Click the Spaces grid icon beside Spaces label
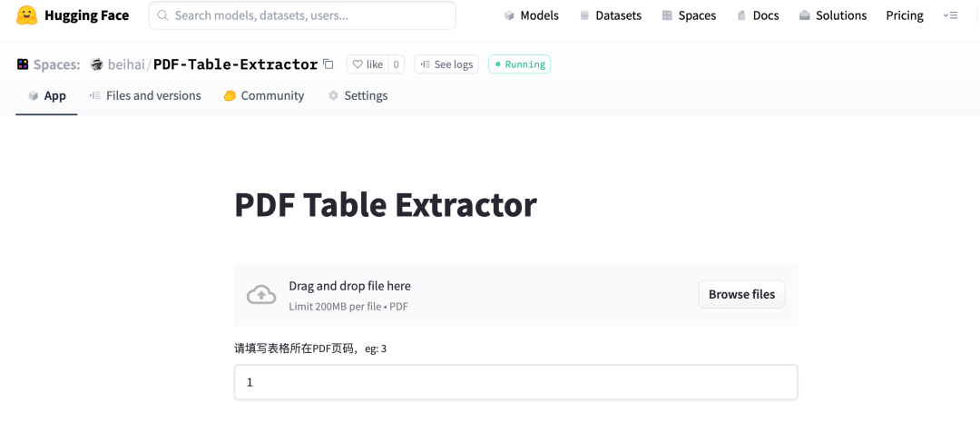Screen dimensions: 980x432 (x=23, y=64)
